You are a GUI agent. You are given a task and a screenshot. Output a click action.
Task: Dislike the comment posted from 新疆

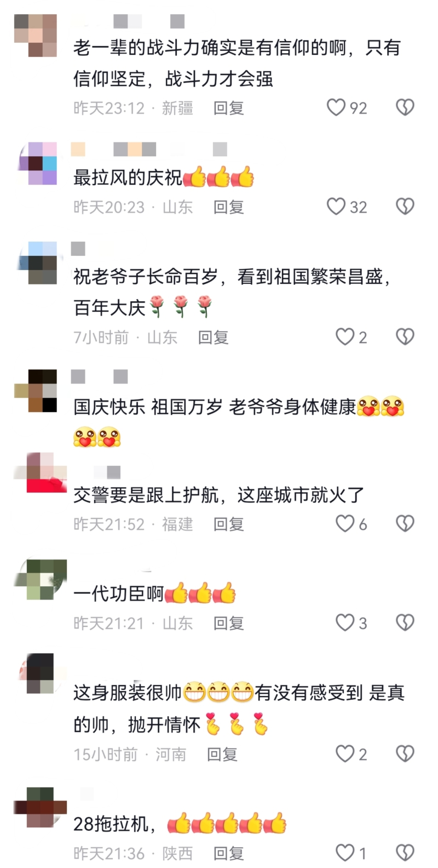405,107
